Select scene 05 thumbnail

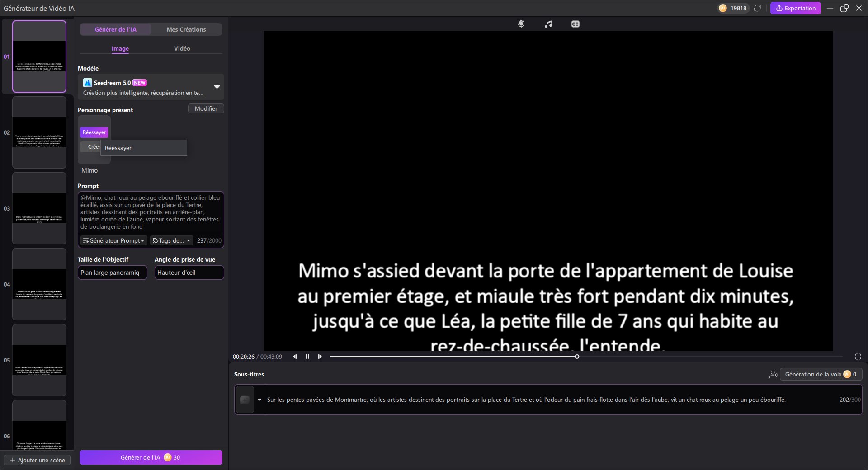39,360
